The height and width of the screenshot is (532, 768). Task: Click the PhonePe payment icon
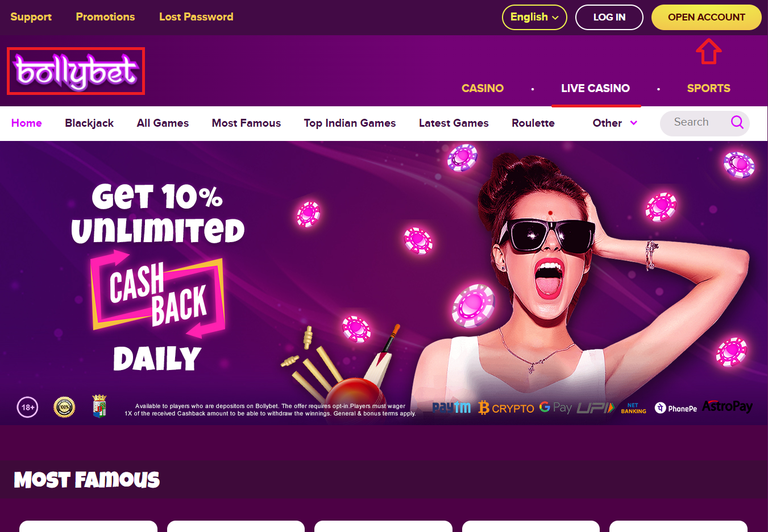pyautogui.click(x=675, y=408)
